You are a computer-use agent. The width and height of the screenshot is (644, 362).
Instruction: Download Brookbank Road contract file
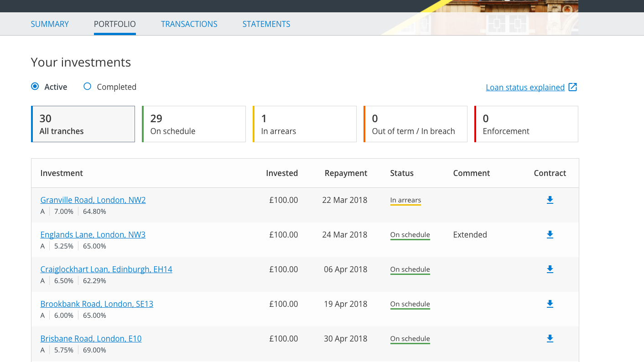click(550, 304)
